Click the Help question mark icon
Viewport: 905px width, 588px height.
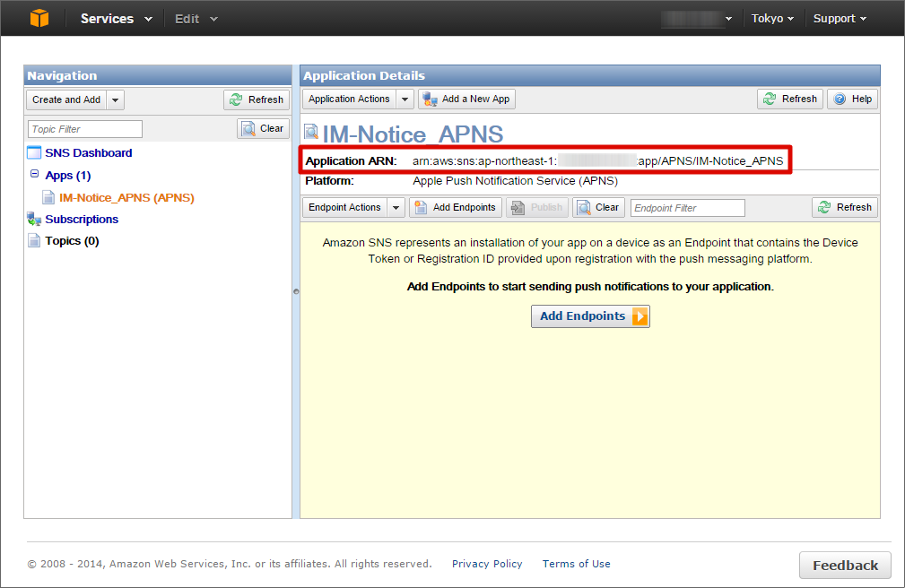840,99
